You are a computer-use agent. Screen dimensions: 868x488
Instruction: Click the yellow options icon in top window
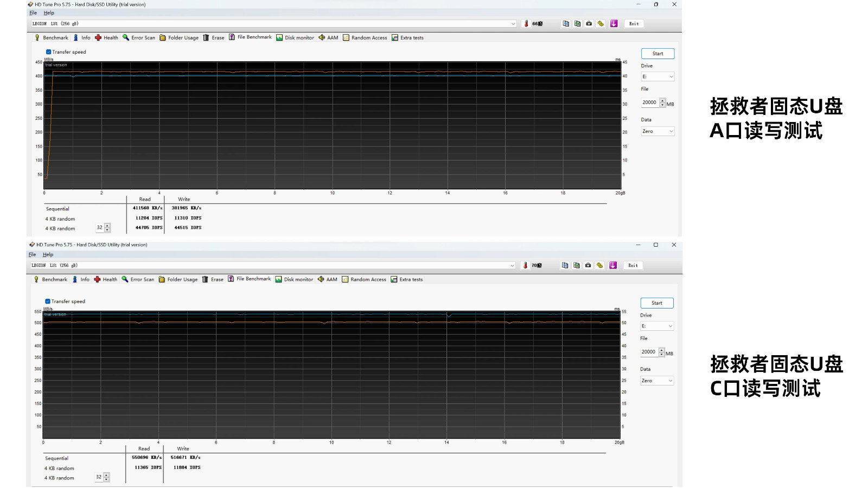pyautogui.click(x=601, y=23)
